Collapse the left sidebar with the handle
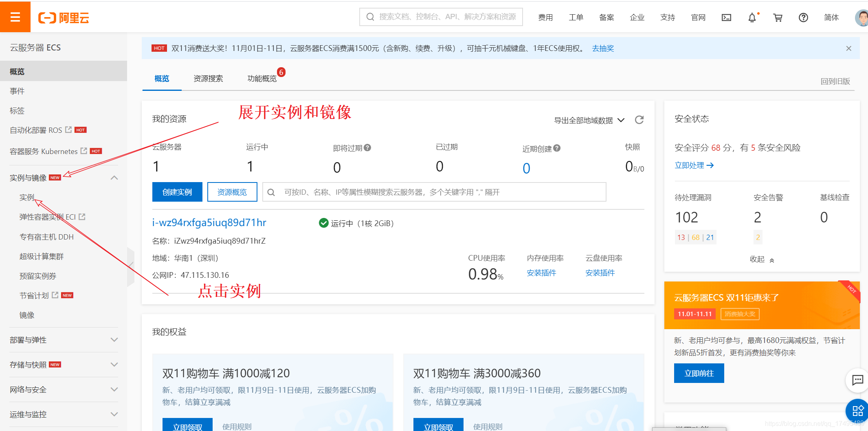The image size is (868, 431). pyautogui.click(x=131, y=266)
